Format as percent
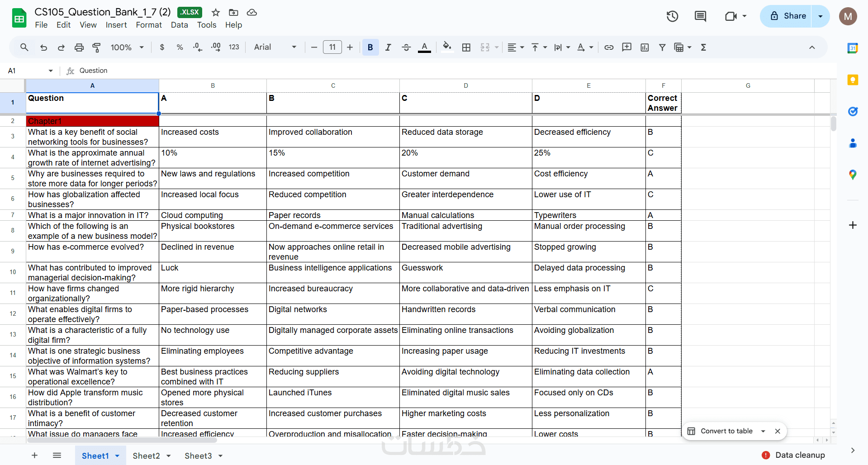 (180, 47)
